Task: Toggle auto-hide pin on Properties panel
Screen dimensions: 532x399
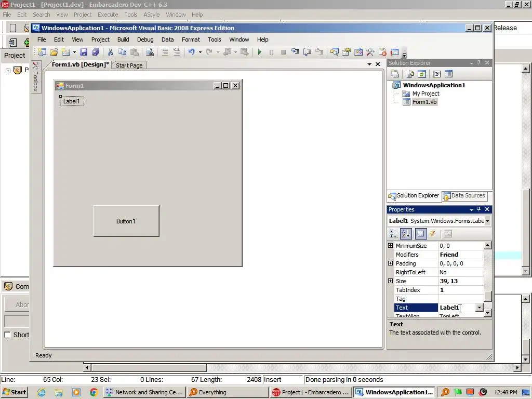Action: tap(478, 209)
